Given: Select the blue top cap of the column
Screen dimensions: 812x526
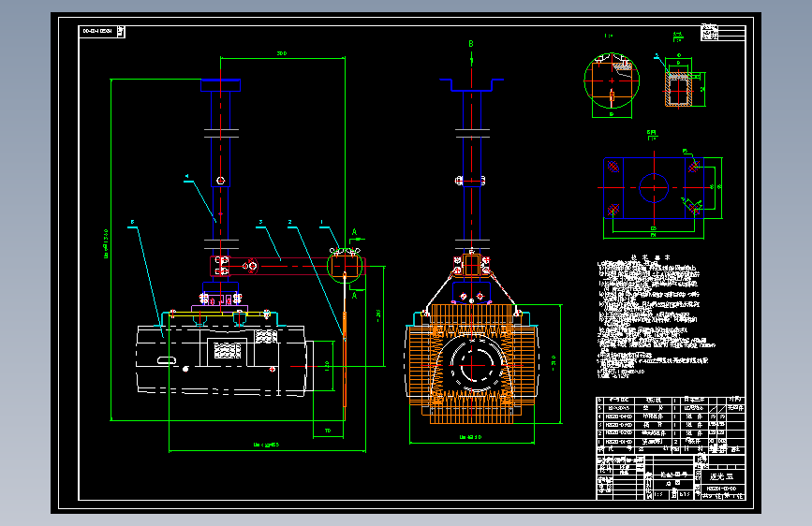Looking at the screenshot, I should point(221,85).
